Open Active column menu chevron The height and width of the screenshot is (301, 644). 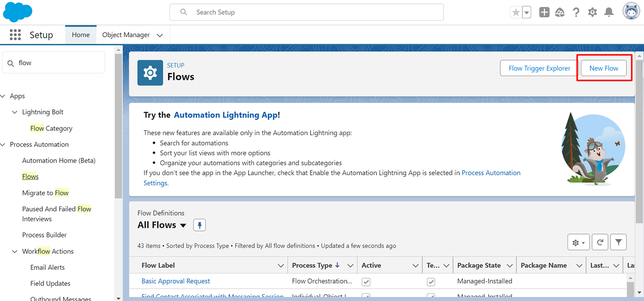pos(415,266)
